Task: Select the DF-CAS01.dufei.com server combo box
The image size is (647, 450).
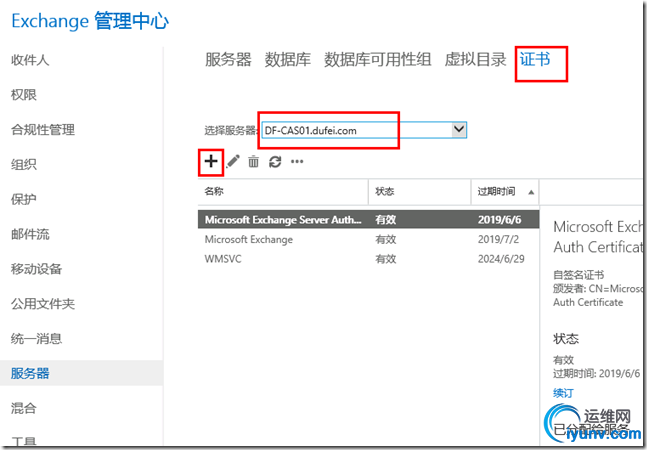Action: tap(364, 130)
